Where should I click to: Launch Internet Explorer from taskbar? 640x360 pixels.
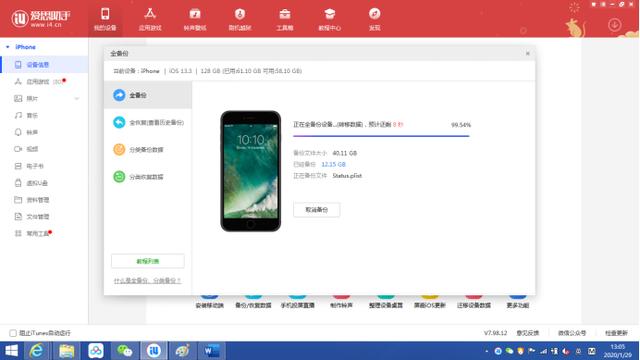37,351
